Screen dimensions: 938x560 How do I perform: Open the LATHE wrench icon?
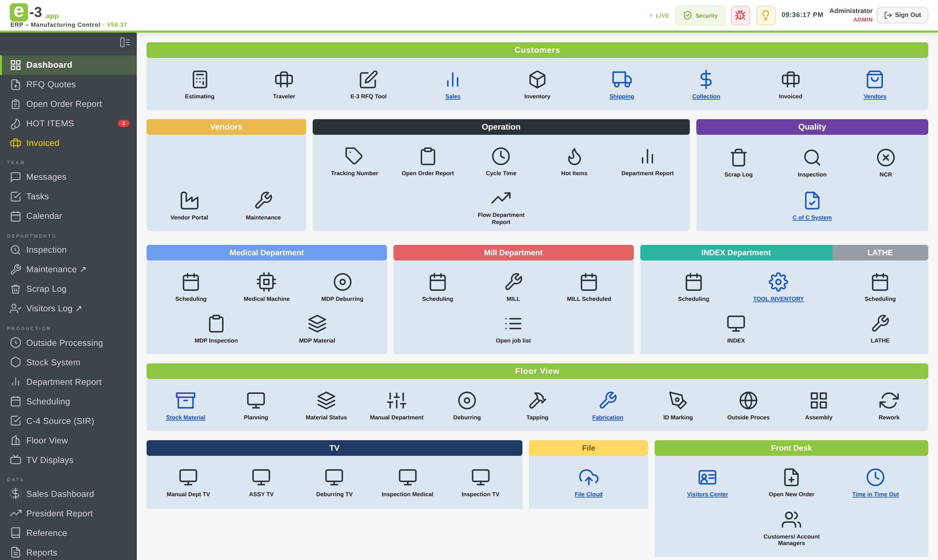[x=880, y=324]
